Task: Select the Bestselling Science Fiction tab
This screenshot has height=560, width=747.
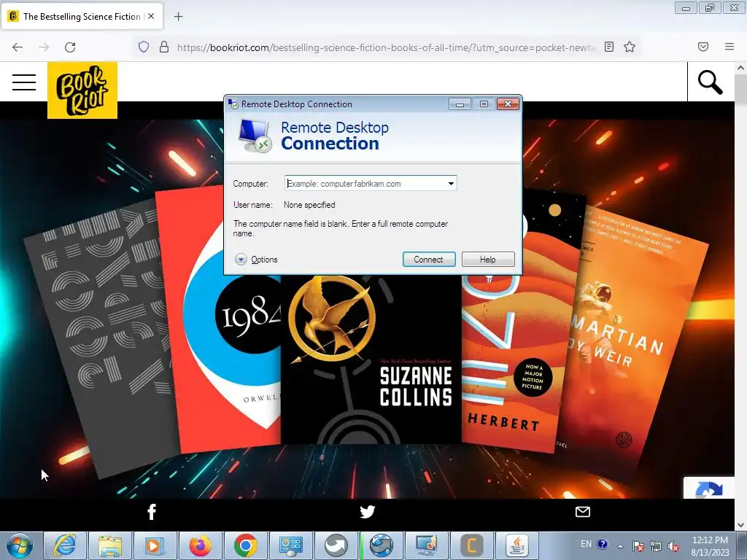Action: (x=83, y=16)
